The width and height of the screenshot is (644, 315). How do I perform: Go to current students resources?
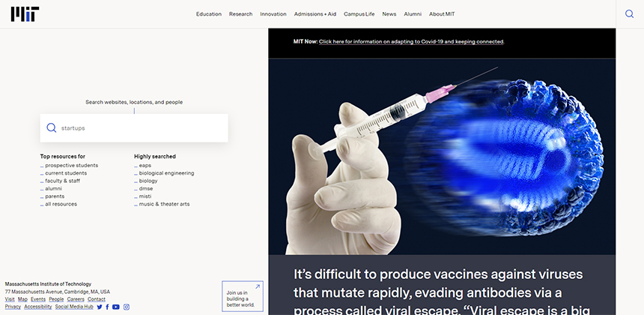coord(66,173)
